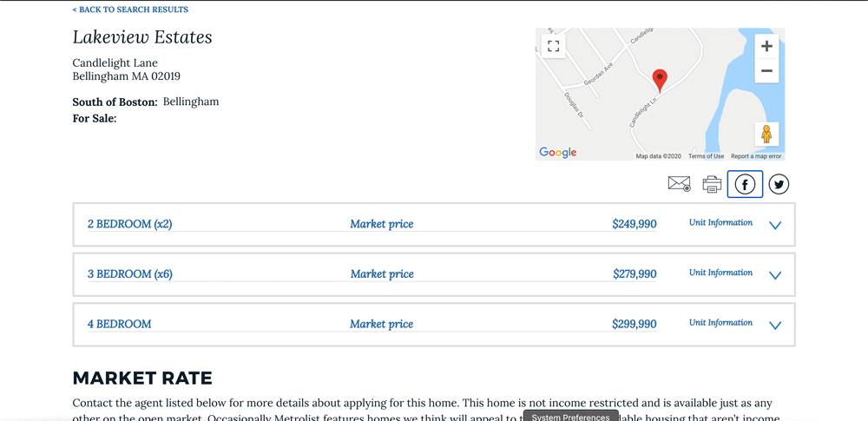Share listing on Twitter
868x421 pixels.
(x=779, y=184)
